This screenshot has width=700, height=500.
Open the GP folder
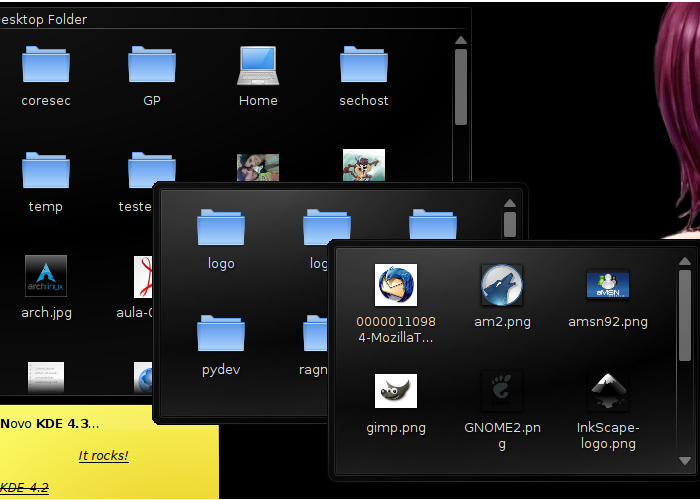tap(152, 64)
